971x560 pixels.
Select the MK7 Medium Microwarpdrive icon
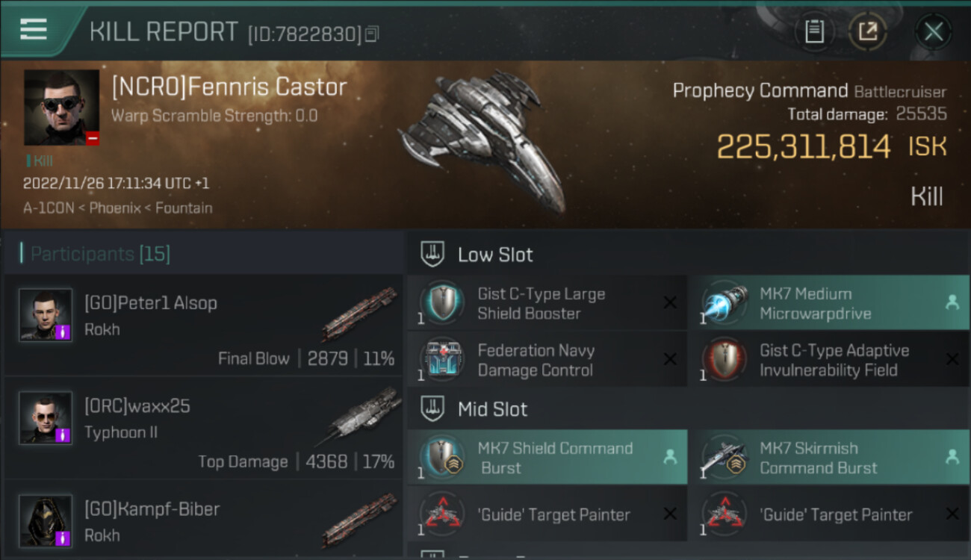point(724,304)
